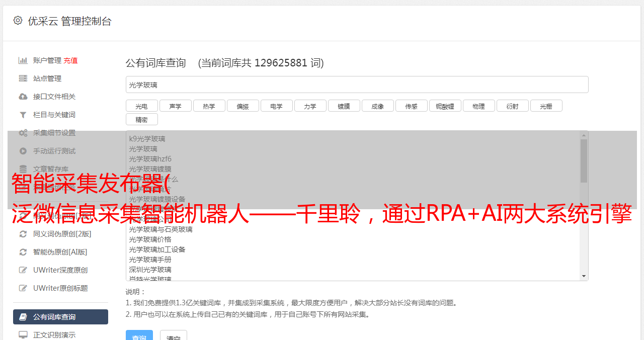Viewport: 644px width, 340px height.
Task: Choose the 衍射 tag button
Action: point(512,106)
